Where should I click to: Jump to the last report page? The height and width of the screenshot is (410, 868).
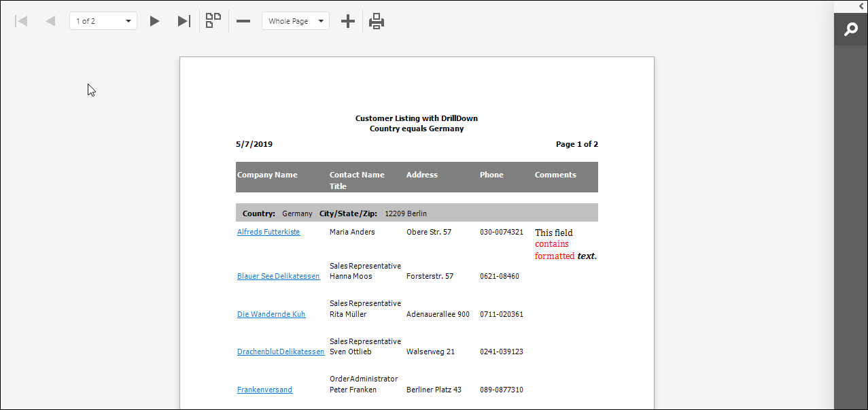point(184,21)
